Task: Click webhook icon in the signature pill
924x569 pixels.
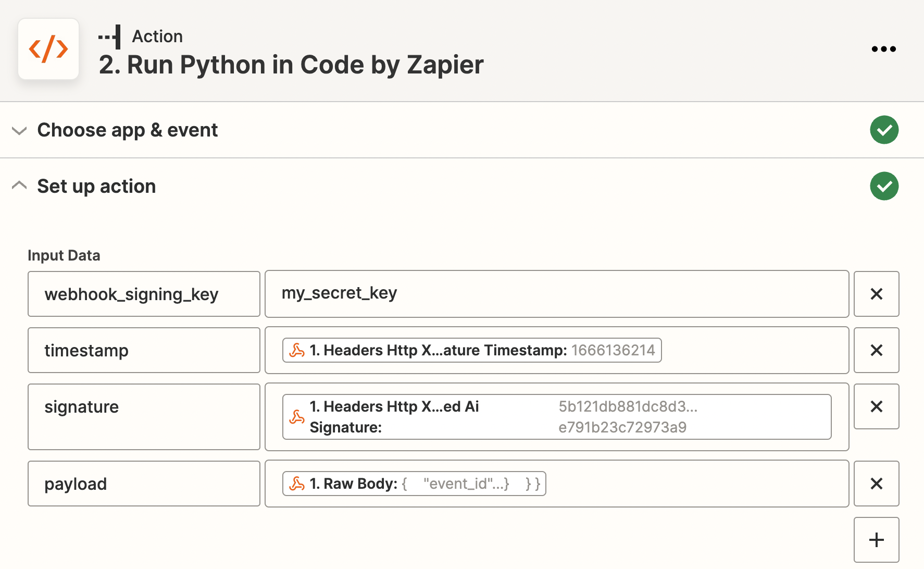Action: click(x=297, y=417)
